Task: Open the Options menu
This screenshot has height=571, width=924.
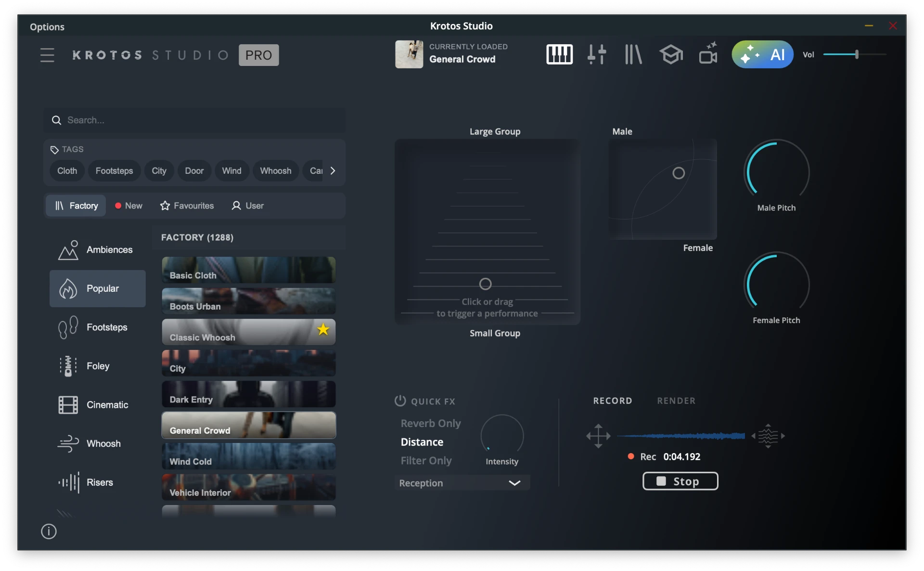Action: [47, 26]
